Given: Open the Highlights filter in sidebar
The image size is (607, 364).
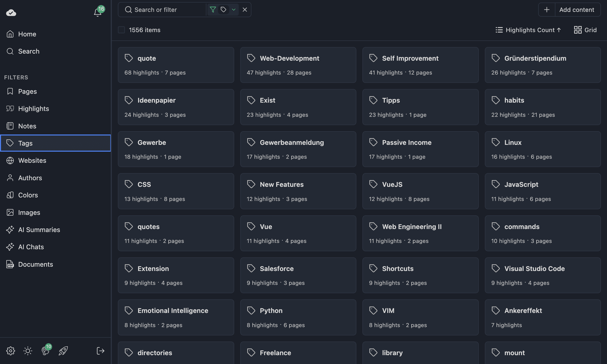Looking at the screenshot, I should pos(33,108).
